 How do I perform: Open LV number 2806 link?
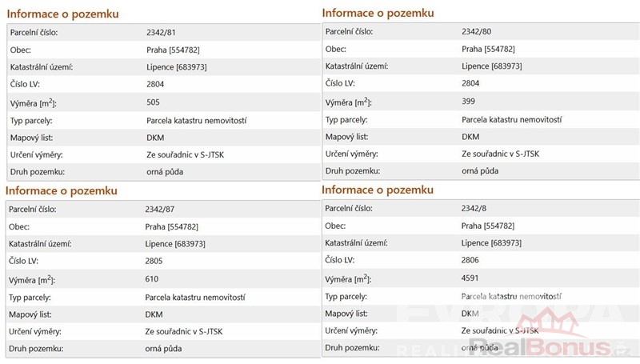click(472, 261)
